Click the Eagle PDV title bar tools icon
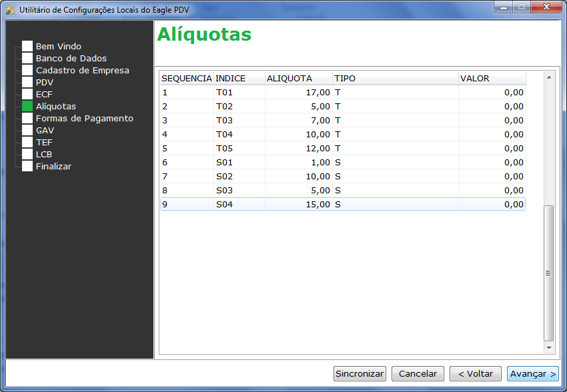 [x=11, y=10]
